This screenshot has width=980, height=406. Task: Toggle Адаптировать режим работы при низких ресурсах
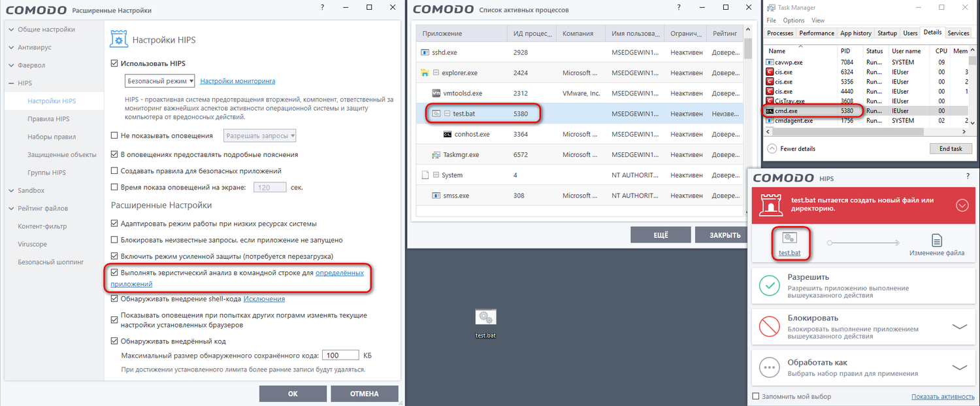point(115,224)
